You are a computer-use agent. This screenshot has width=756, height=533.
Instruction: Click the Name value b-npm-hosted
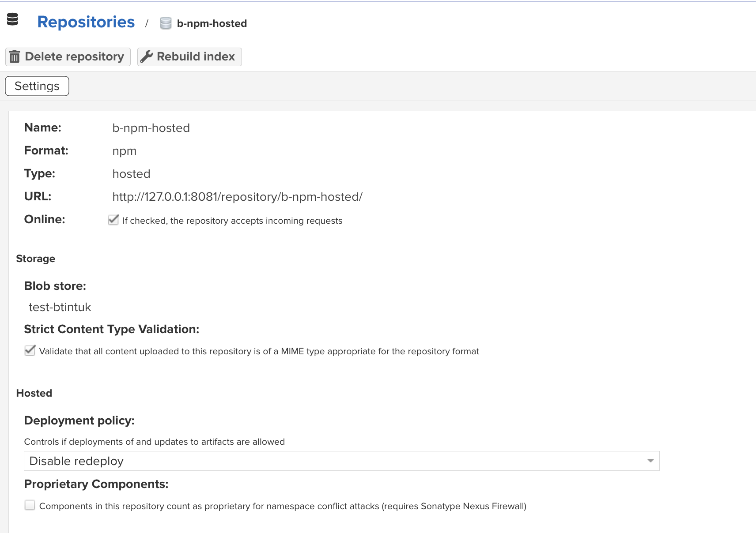(151, 128)
